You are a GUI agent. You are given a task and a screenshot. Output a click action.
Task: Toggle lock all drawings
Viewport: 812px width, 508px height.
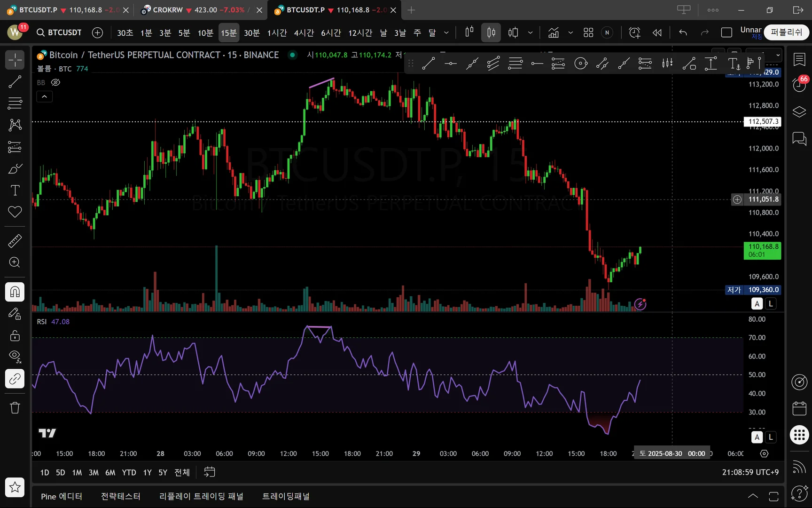click(x=15, y=335)
